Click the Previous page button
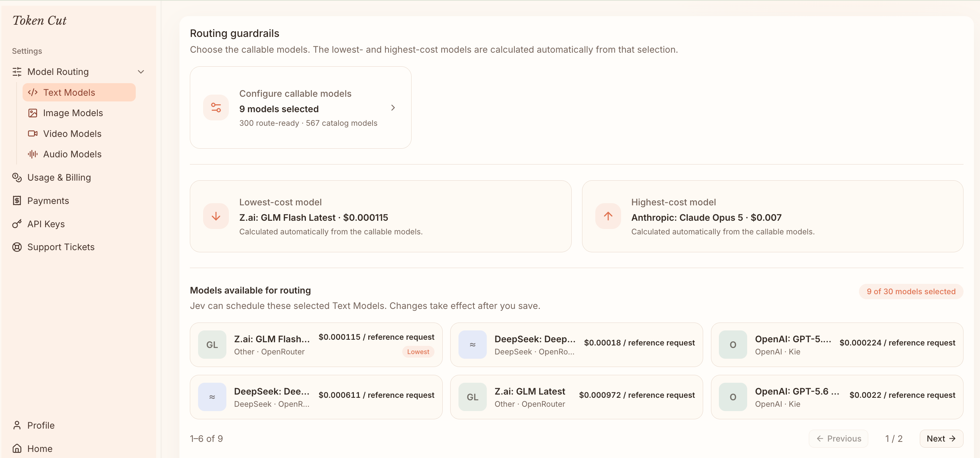This screenshot has width=980, height=458. pyautogui.click(x=838, y=438)
